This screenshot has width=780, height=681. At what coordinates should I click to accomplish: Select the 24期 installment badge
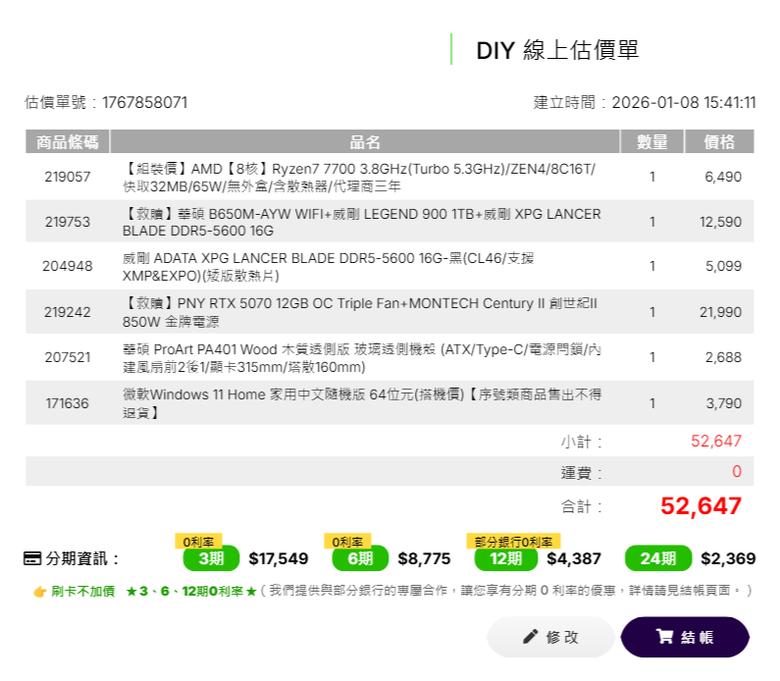pyautogui.click(x=658, y=558)
